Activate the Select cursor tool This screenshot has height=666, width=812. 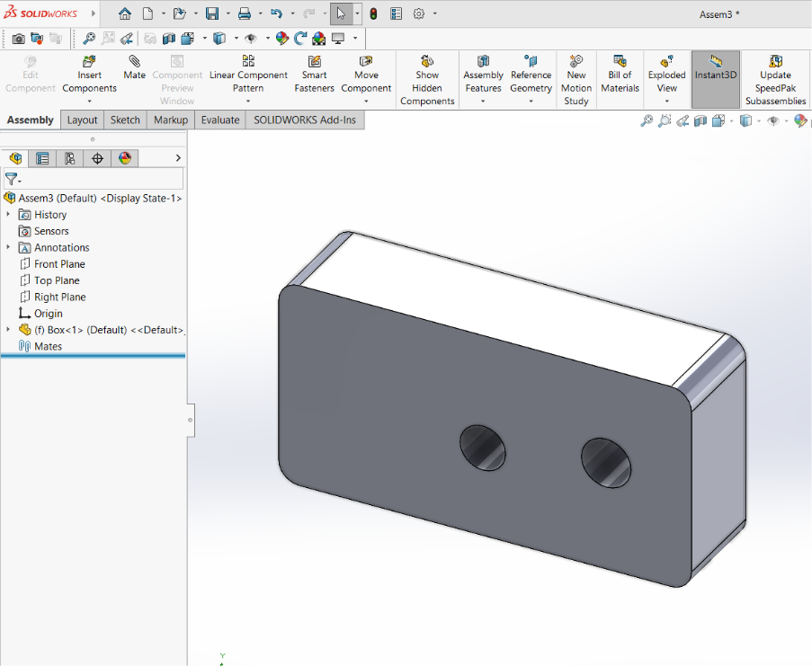pos(342,14)
